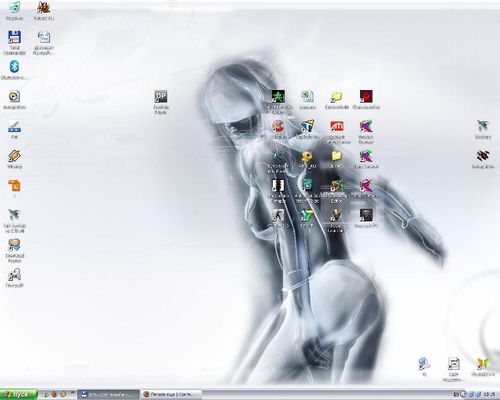Open the green spreadsheet document icon
500x400 pixels.
307,97
